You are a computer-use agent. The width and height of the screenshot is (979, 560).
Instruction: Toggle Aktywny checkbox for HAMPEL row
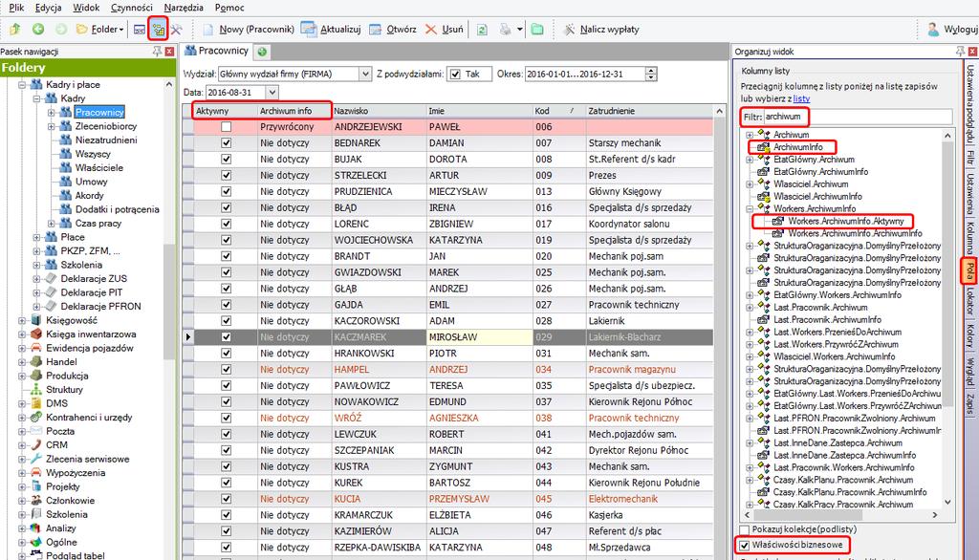[x=226, y=370]
